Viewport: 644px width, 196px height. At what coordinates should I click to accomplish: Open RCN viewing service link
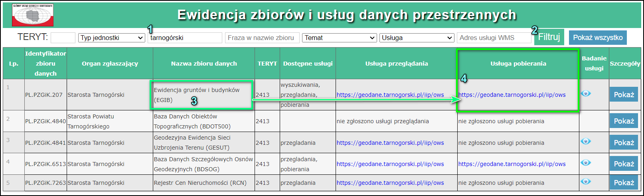pyautogui.click(x=390, y=183)
